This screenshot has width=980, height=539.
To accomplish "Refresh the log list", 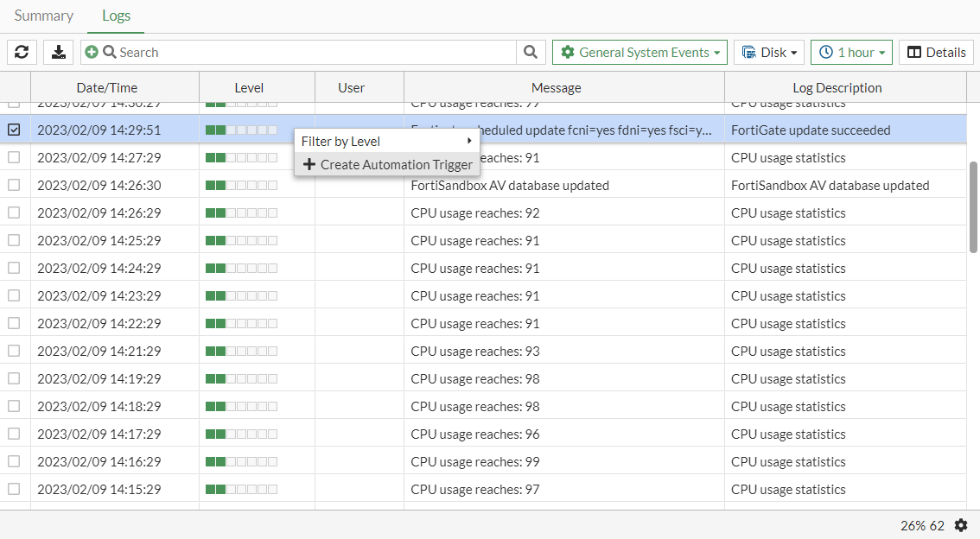I will [x=22, y=52].
